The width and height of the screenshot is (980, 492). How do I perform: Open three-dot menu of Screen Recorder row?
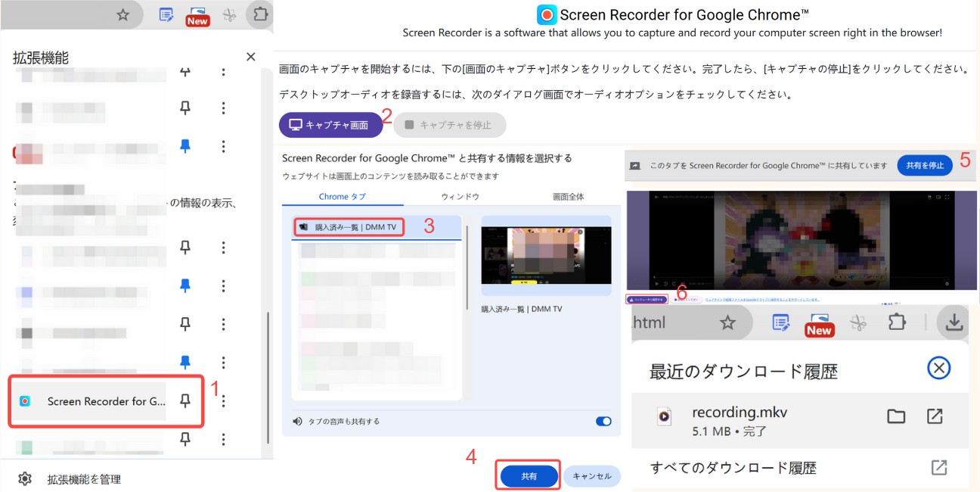pyautogui.click(x=223, y=401)
